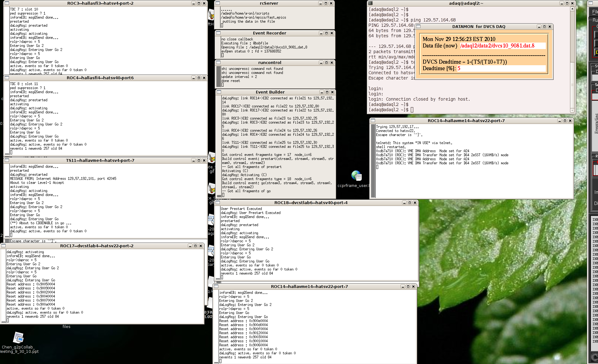This screenshot has height=364, width=598.
Task: Open window menu of rcServer window
Action: pos(218,3)
